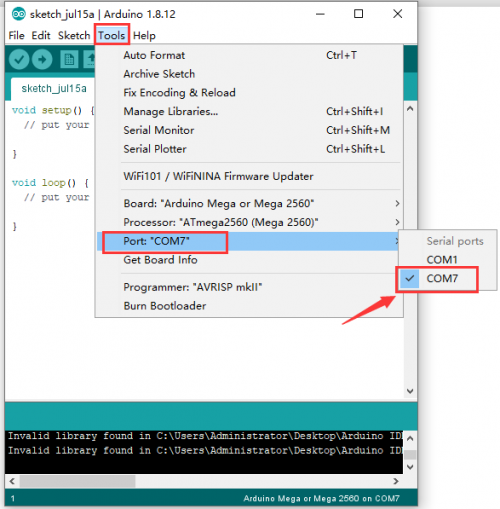Open the Edit menu
The image size is (500, 509).
pyautogui.click(x=41, y=35)
